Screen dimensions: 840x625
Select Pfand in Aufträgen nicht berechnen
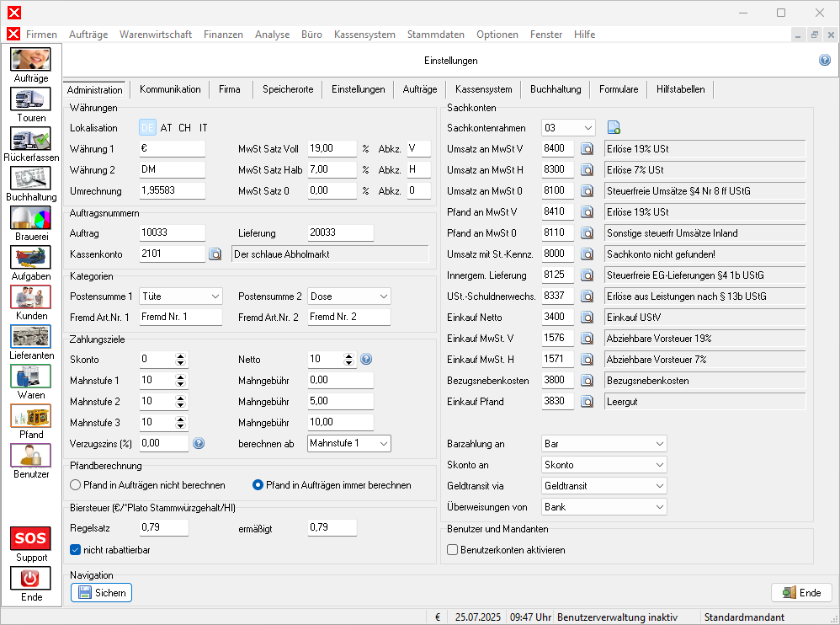click(x=76, y=485)
